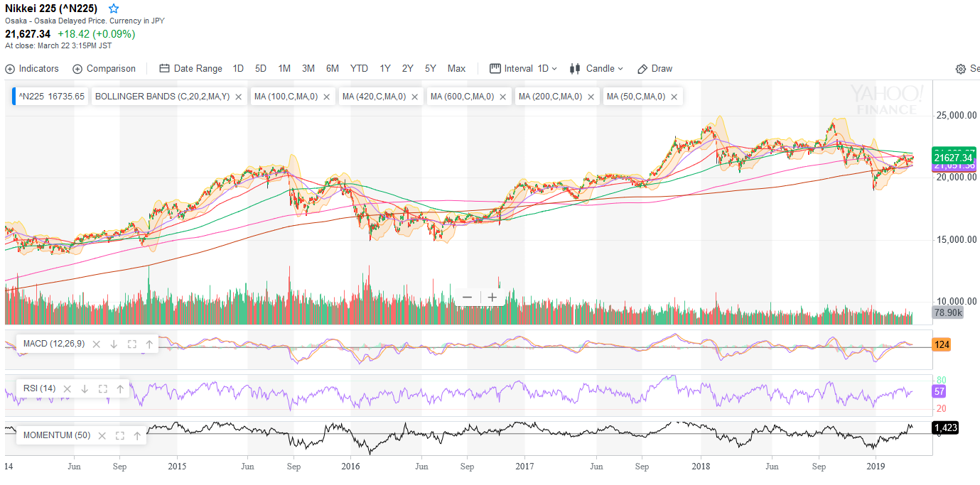Remove the MA (50,C,MA,0) indicator
Screen dimensions: 980x485
tap(674, 97)
